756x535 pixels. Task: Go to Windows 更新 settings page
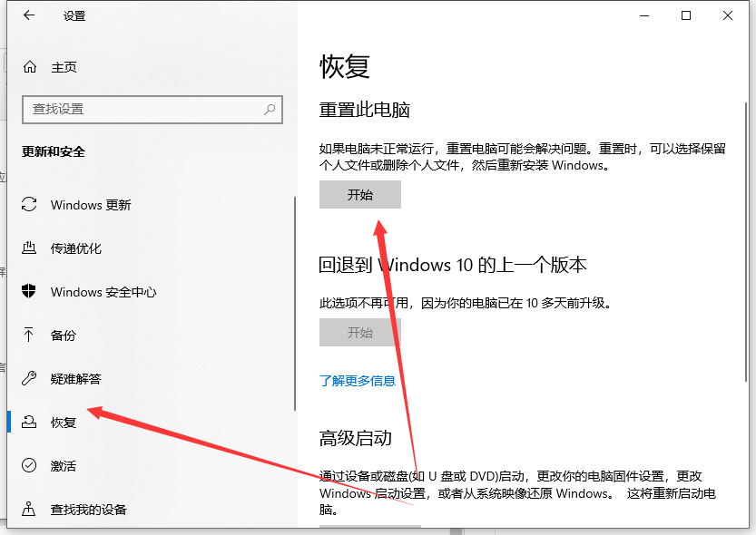[x=91, y=205]
